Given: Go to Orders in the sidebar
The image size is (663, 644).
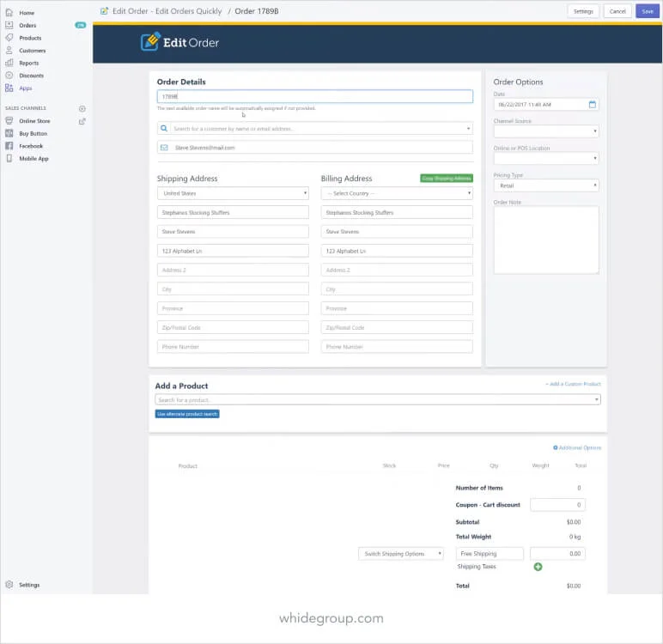Looking at the screenshot, I should tap(27, 26).
